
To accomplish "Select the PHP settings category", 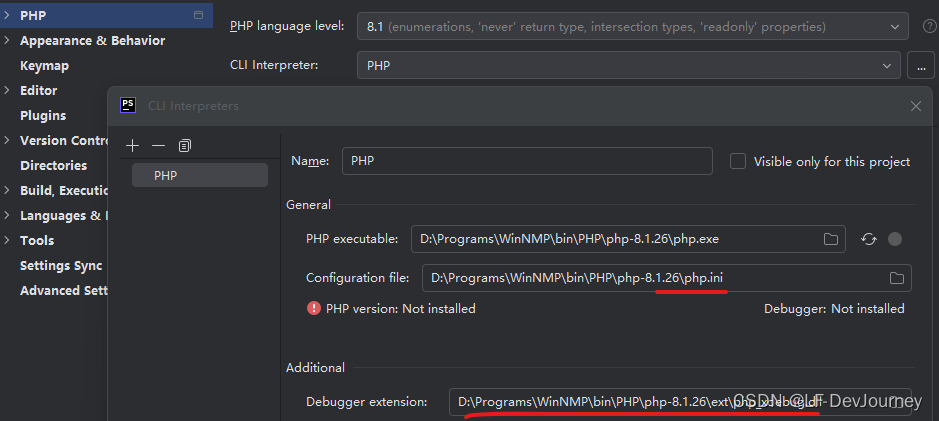I will point(107,16).
